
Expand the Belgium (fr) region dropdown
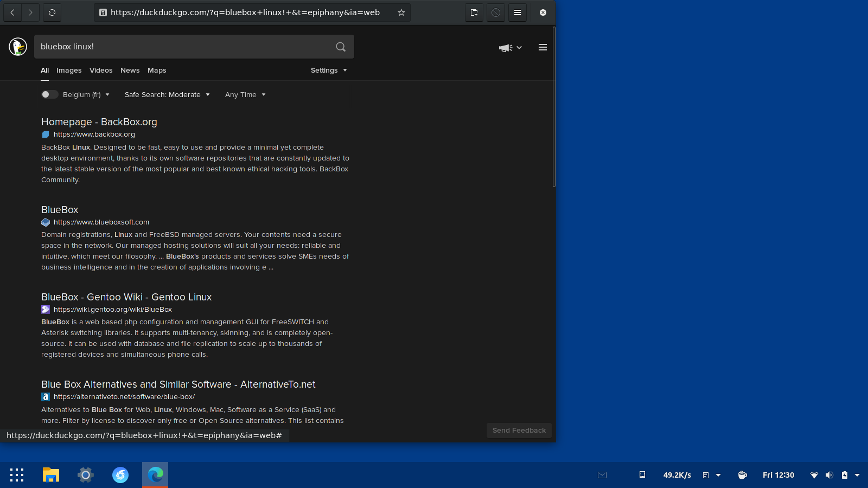coord(86,95)
